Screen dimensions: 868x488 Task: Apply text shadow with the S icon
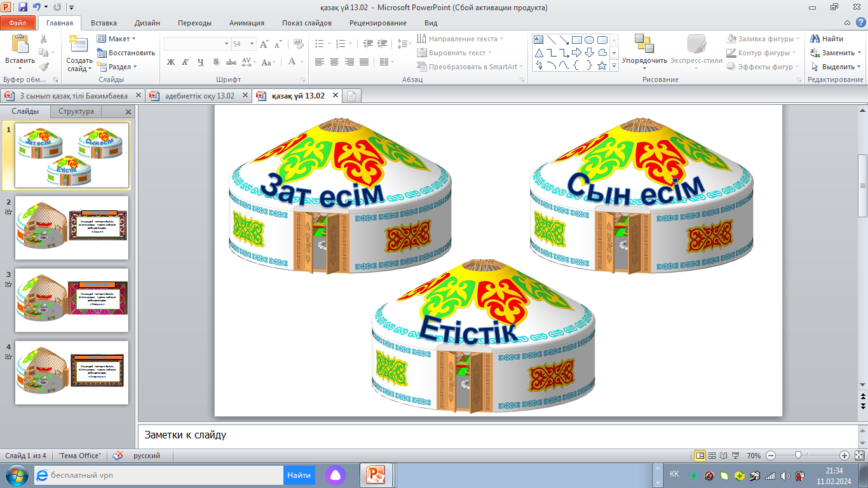[x=216, y=62]
